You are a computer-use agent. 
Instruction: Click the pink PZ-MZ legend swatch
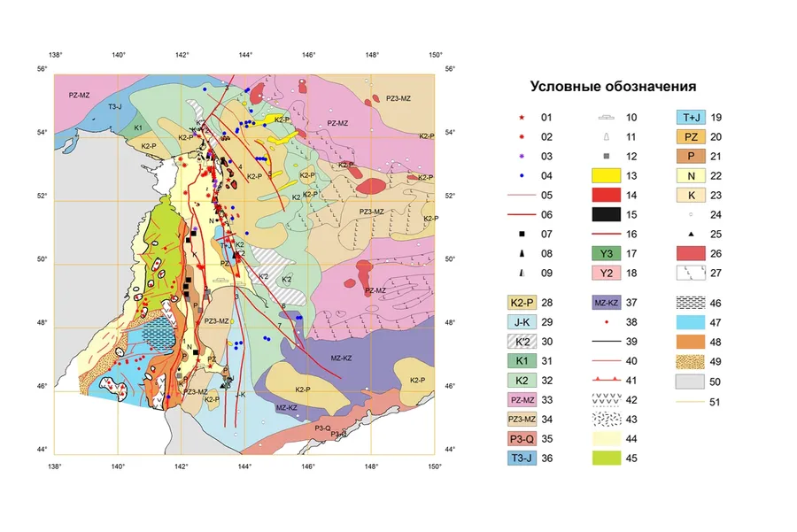coord(522,399)
